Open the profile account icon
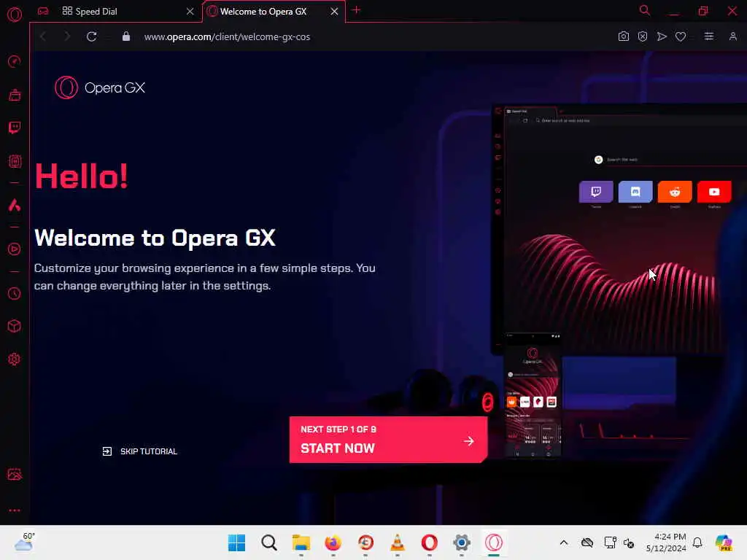 click(x=732, y=36)
